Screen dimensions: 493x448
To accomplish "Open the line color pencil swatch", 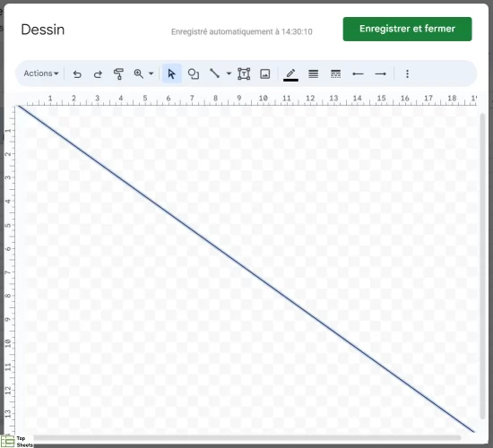I will point(290,74).
